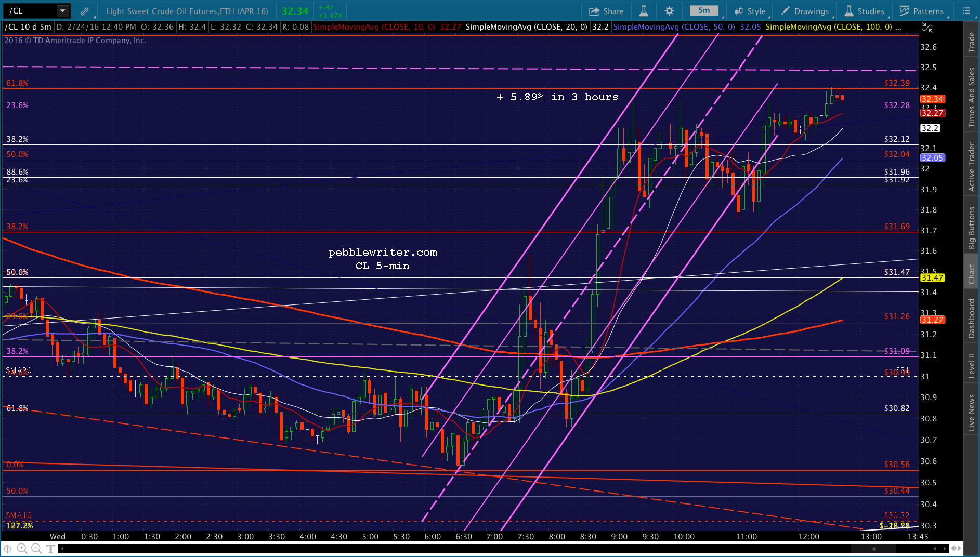The image size is (980, 557).
Task: Open the Style dropdown menu
Action: click(750, 11)
